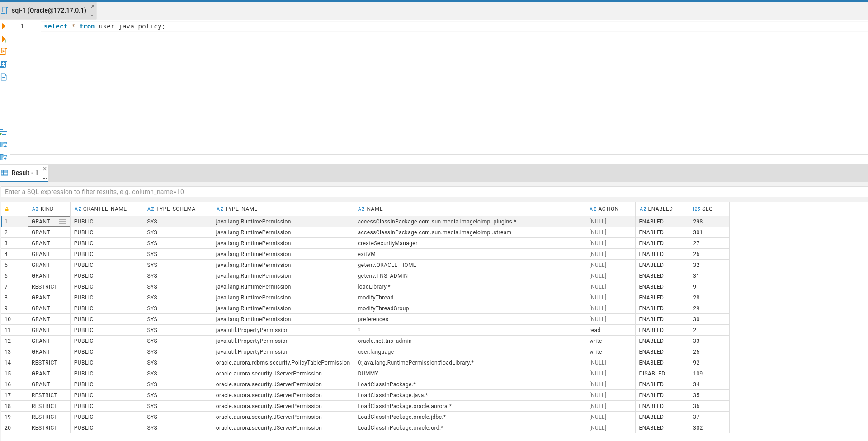
Task: Click the SEQ value 302 cell
Action: point(709,428)
